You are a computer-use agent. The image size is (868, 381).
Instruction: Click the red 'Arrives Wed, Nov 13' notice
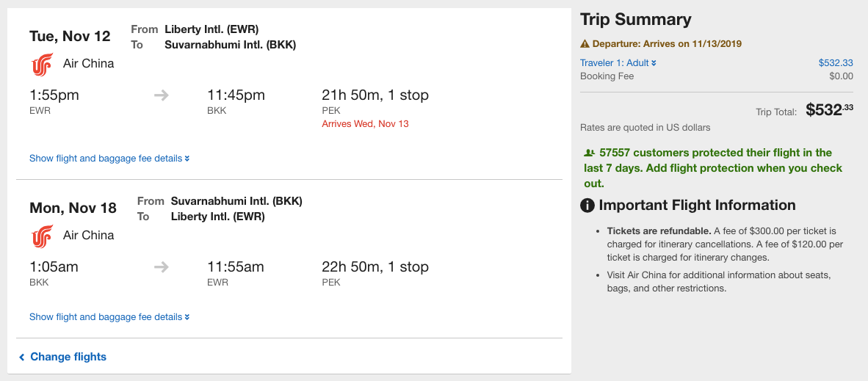point(365,124)
